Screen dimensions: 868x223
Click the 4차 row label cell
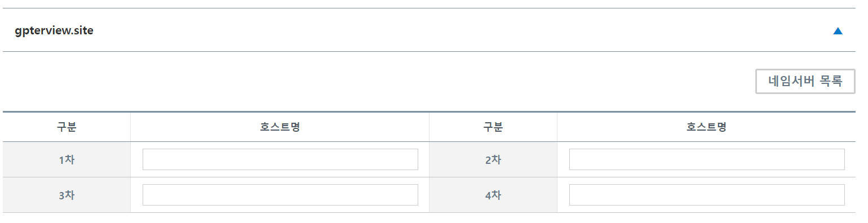point(493,195)
